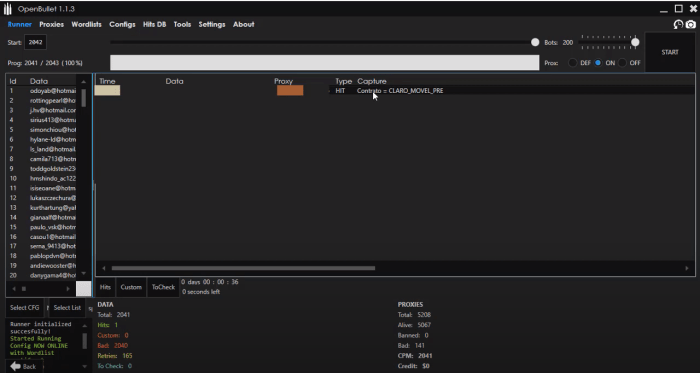The height and width of the screenshot is (373, 700).
Task: Select the HIT type cell
Action: (340, 91)
